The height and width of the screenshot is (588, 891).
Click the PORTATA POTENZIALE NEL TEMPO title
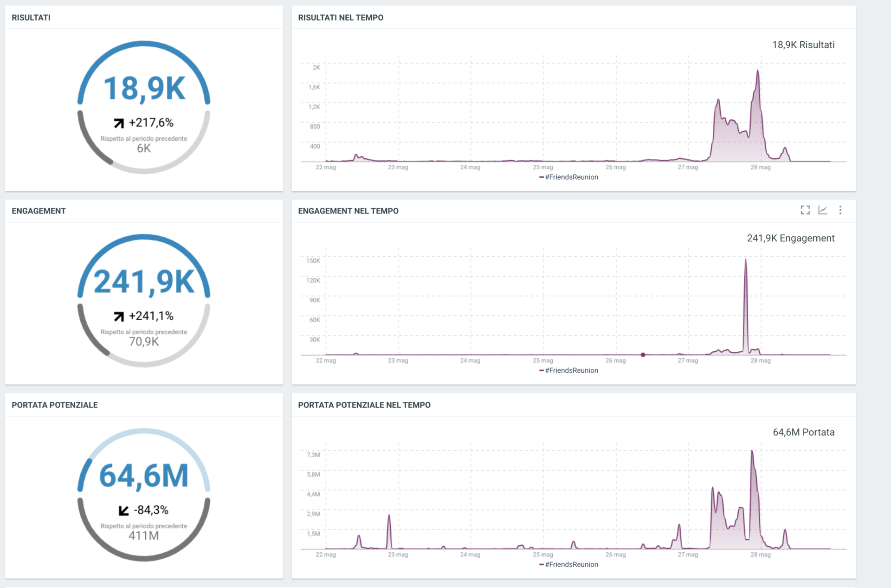pyautogui.click(x=364, y=405)
